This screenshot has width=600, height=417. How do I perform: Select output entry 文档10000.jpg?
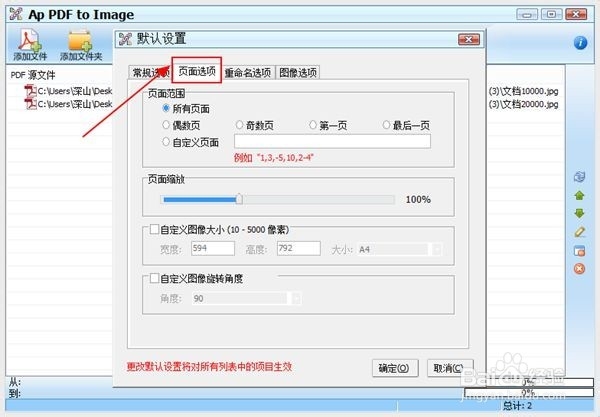[x=523, y=91]
